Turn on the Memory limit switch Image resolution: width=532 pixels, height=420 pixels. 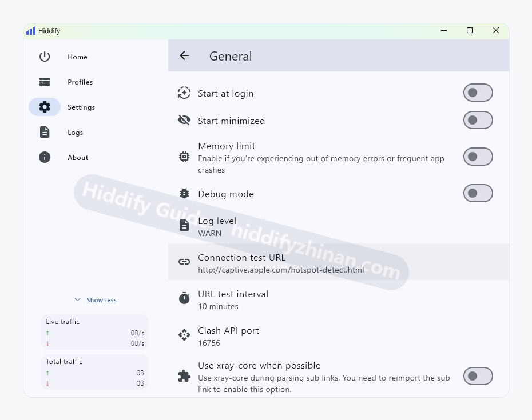478,157
